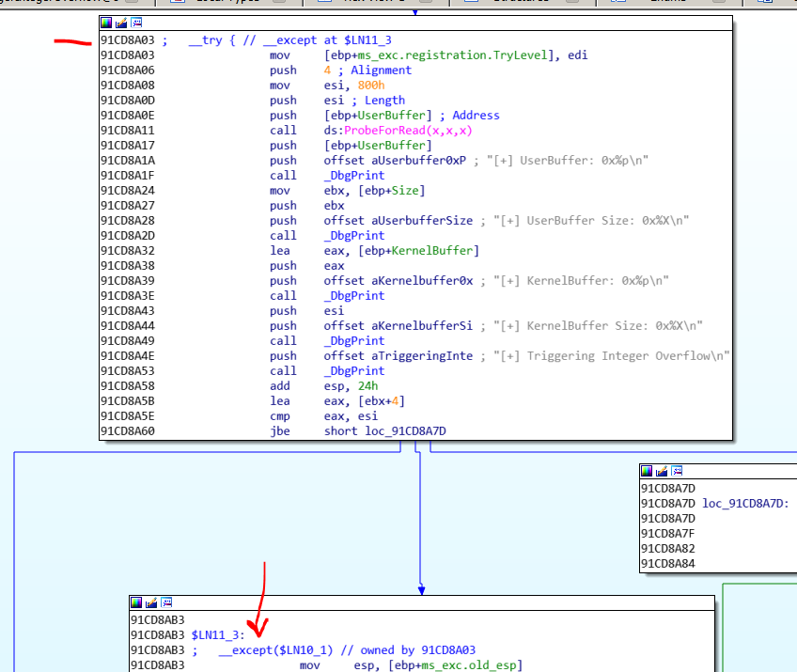Click the pencil icon on the loc_91CD8A7D node

[662, 471]
